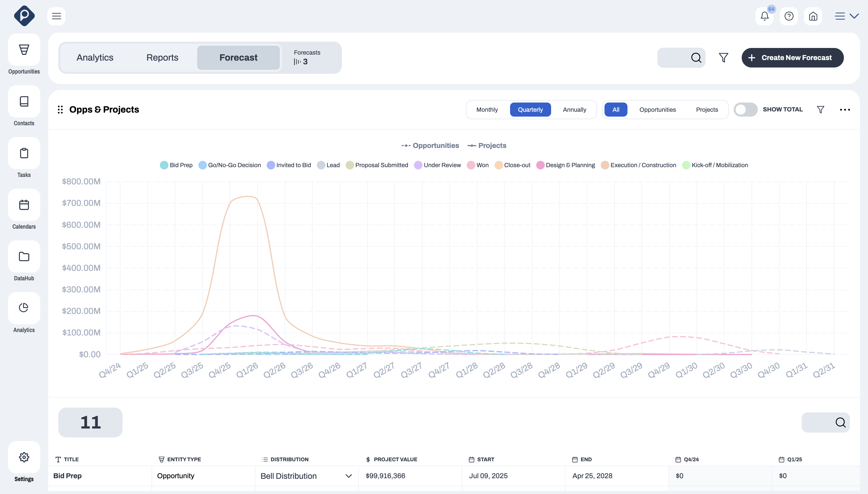This screenshot has width=868, height=494.
Task: Click Create New Forecast button
Action: 793,57
